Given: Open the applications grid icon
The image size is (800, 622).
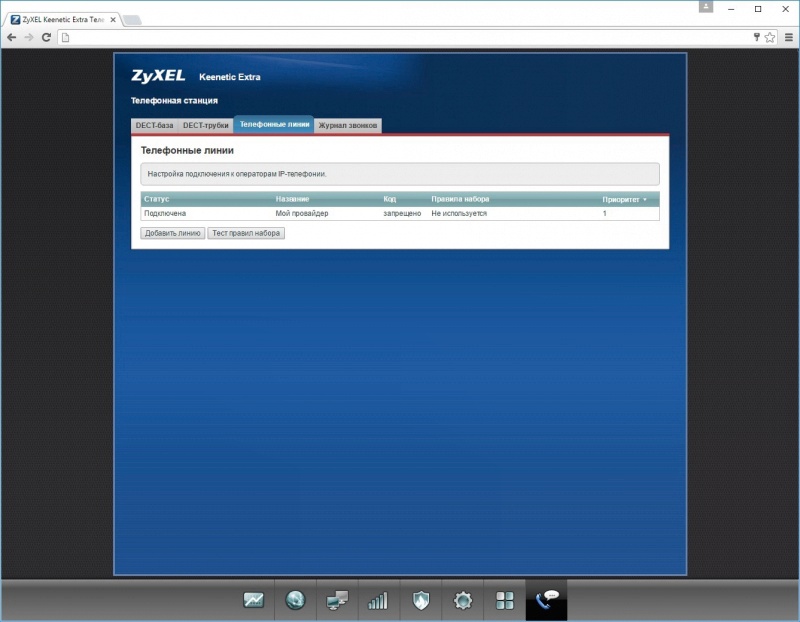Looking at the screenshot, I should coord(504,600).
